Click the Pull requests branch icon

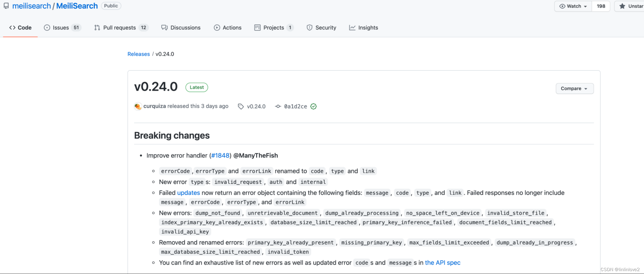pyautogui.click(x=97, y=28)
